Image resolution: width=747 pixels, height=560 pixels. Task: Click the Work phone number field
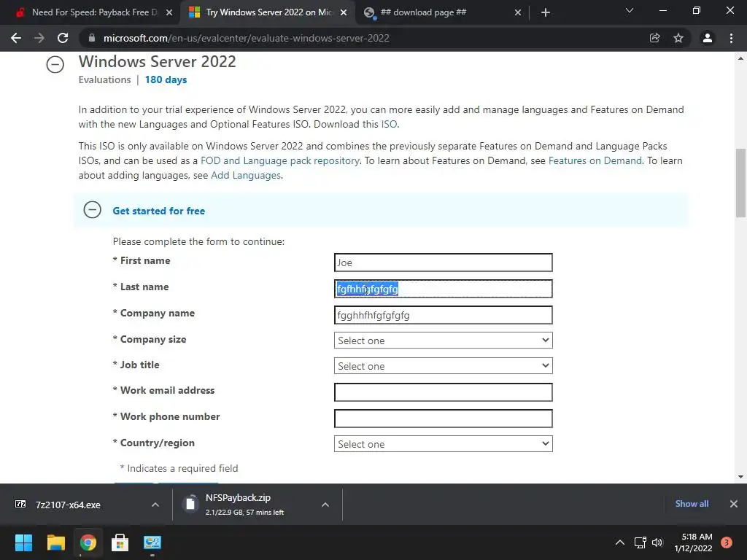[x=443, y=419]
